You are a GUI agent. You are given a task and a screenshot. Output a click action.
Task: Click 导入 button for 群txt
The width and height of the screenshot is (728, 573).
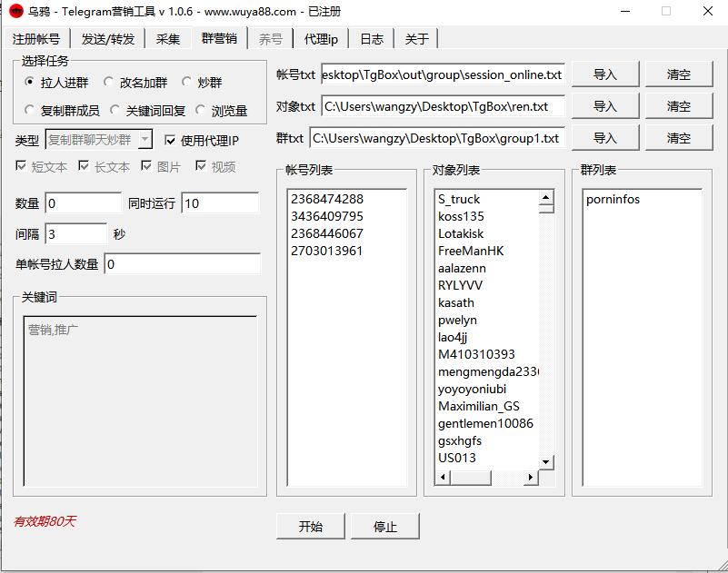[x=605, y=138]
